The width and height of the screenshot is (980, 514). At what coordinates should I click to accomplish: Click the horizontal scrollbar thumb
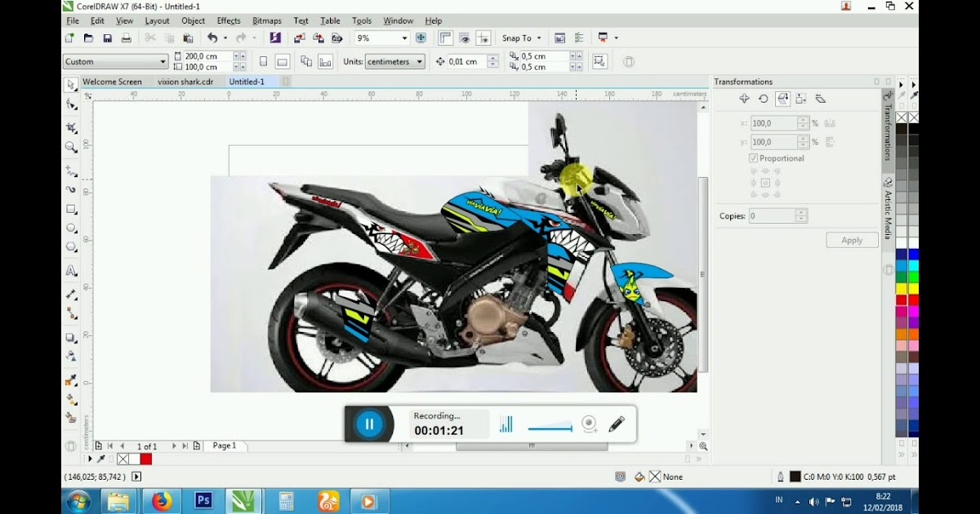532,446
